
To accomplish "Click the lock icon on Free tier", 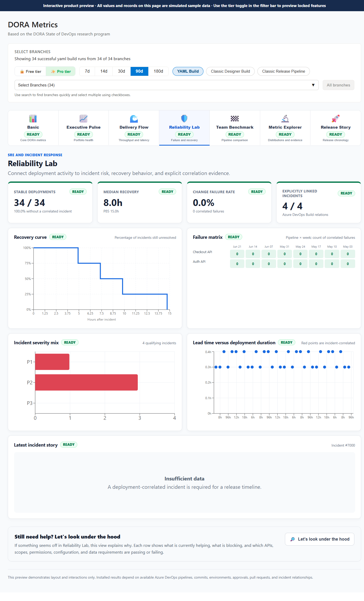I will coord(22,71).
